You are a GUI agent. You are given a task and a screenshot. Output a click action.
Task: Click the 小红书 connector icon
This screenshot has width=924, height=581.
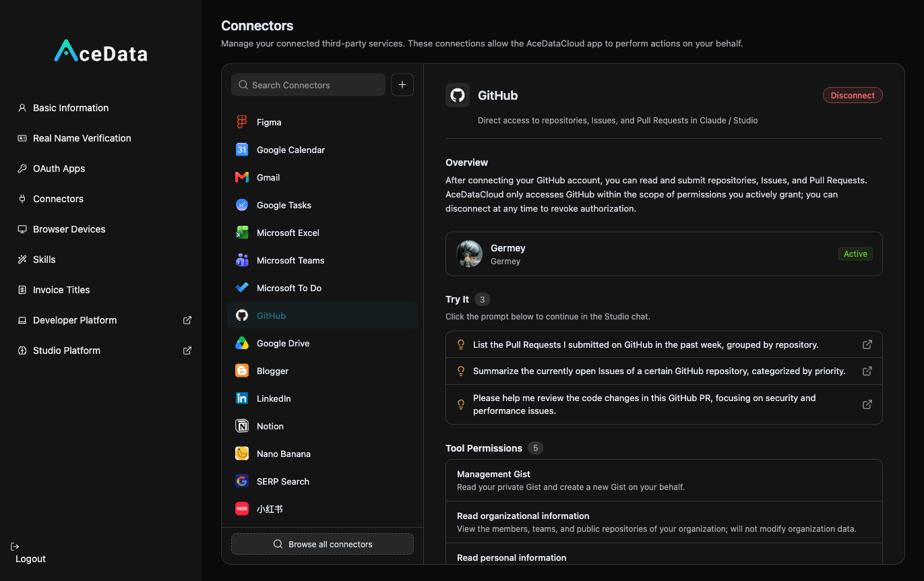pos(242,509)
